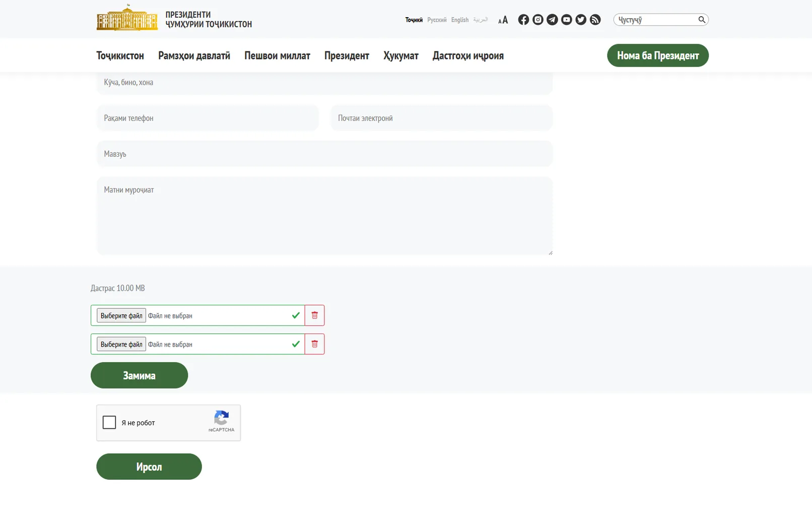
Task: Choose a file in first upload row
Action: pyautogui.click(x=121, y=315)
